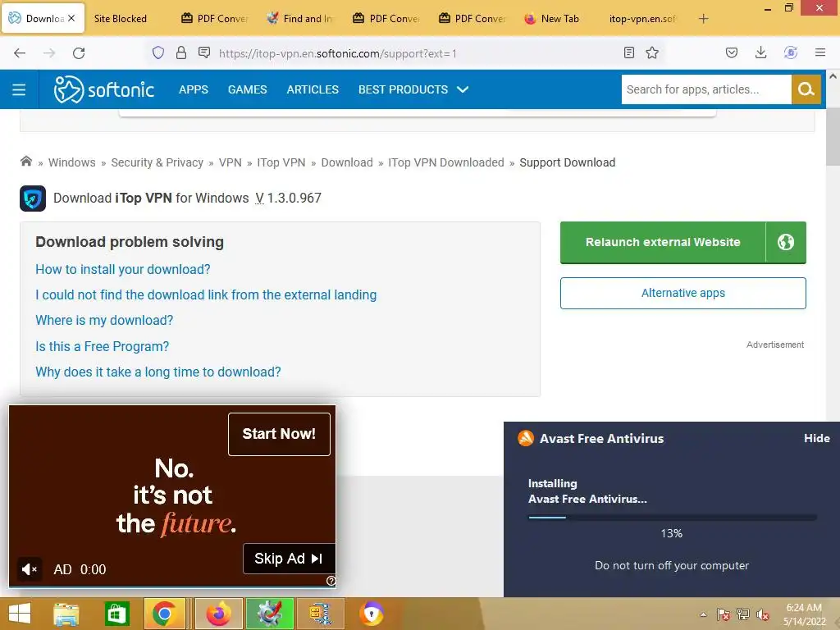
Task: Open 'Where is my download?' link
Action: click(104, 321)
